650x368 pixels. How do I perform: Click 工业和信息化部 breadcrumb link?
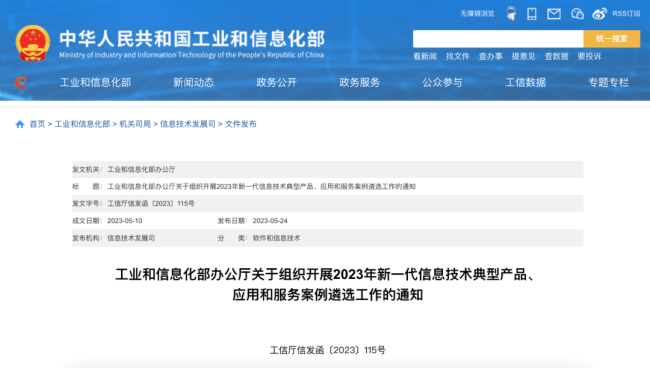[x=82, y=124]
